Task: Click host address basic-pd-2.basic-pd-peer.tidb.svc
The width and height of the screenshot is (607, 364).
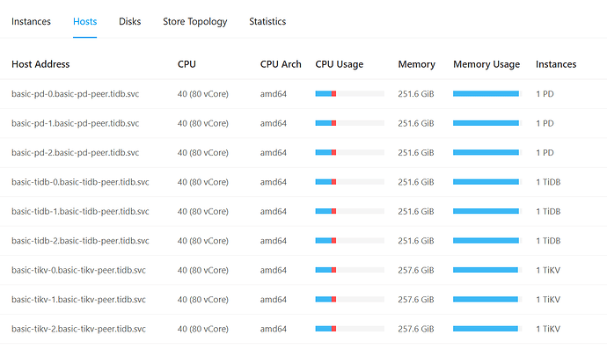Action: [75, 152]
